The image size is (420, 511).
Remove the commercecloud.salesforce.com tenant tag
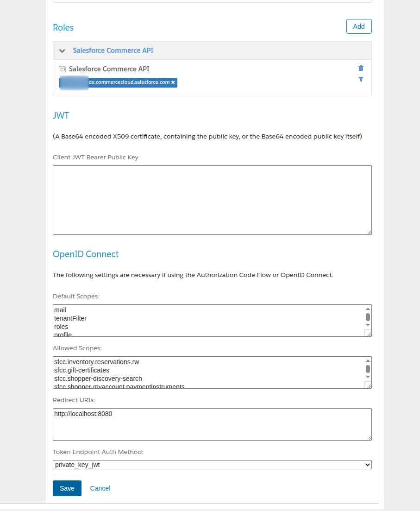point(173,82)
